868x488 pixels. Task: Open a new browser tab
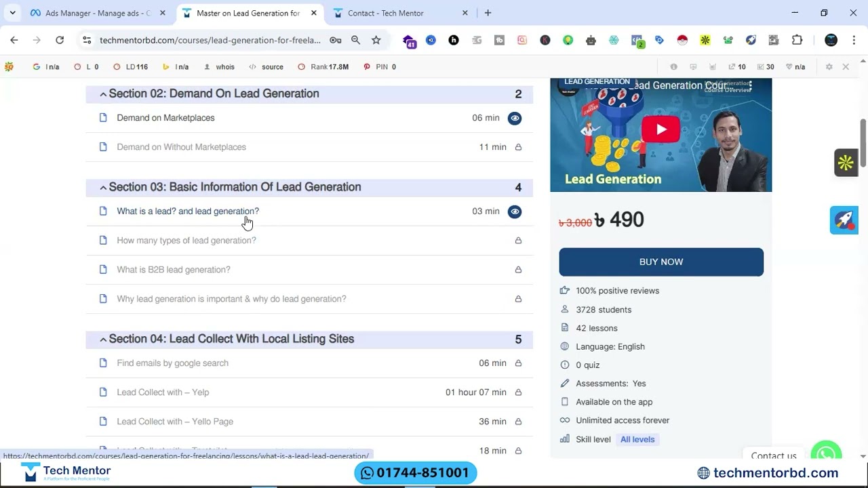(x=488, y=13)
